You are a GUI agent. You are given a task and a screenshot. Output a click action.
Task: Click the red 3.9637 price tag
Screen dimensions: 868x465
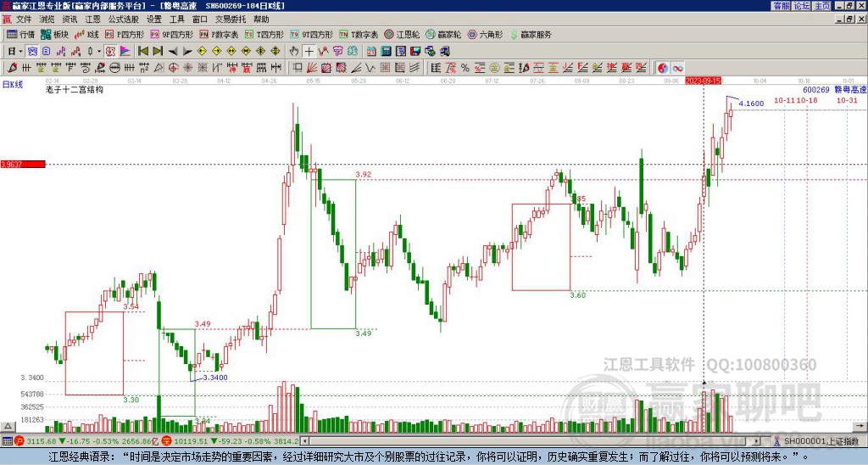coord(23,165)
